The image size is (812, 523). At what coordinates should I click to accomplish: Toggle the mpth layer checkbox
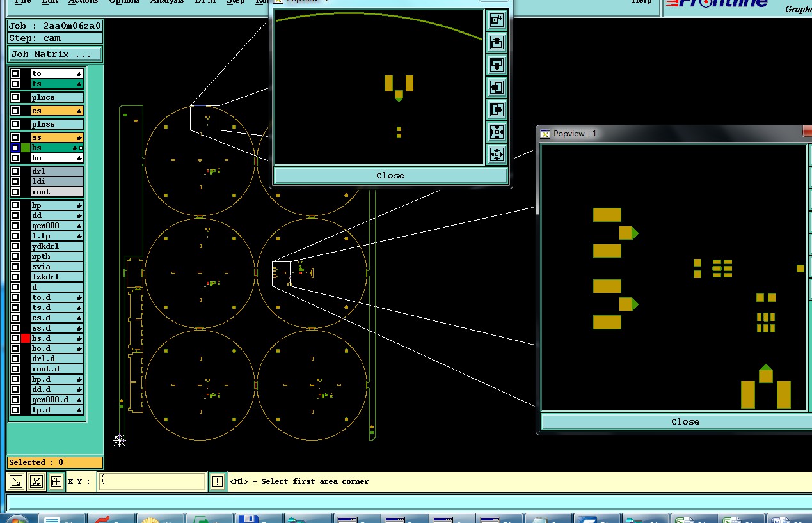(x=15, y=257)
